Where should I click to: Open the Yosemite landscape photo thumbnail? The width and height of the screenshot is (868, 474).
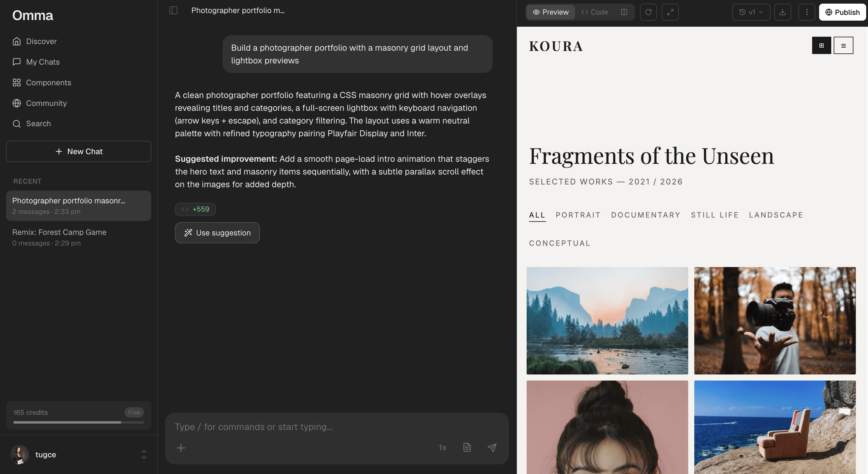(x=607, y=320)
